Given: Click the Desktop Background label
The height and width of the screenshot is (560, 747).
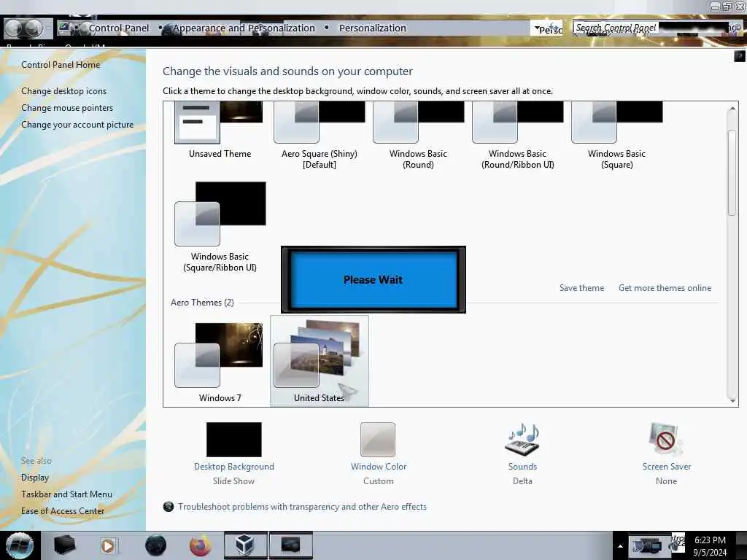Looking at the screenshot, I should [x=234, y=467].
